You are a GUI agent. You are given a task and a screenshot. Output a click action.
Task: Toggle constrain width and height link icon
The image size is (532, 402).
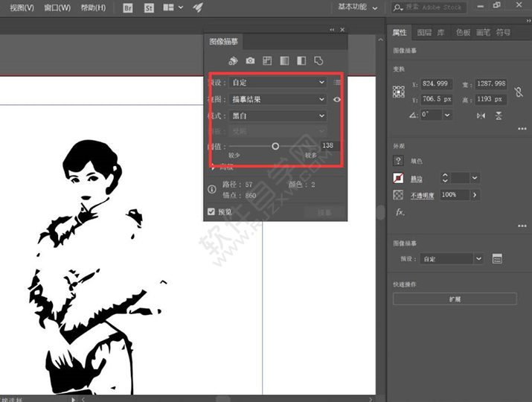click(519, 92)
